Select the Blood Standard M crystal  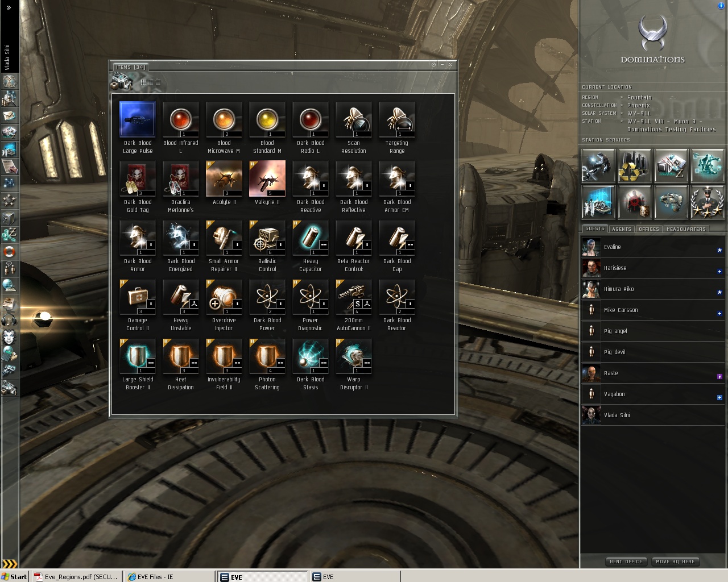pyautogui.click(x=267, y=128)
